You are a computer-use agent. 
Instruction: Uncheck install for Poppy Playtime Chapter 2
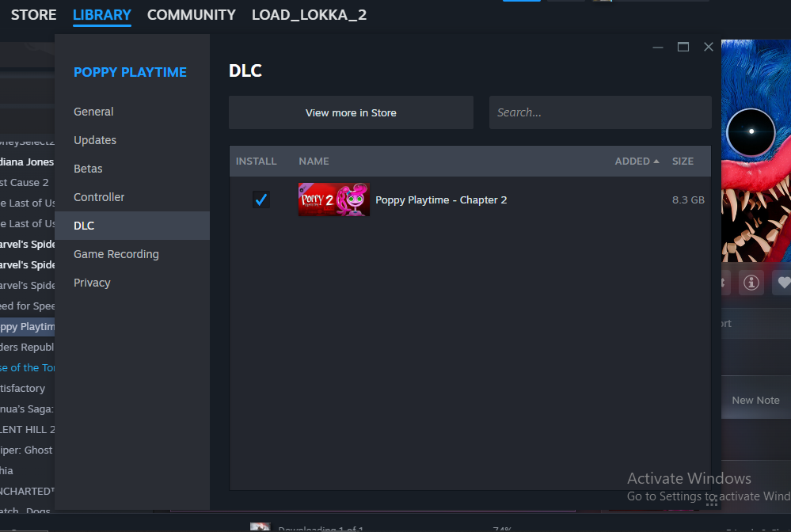[260, 199]
